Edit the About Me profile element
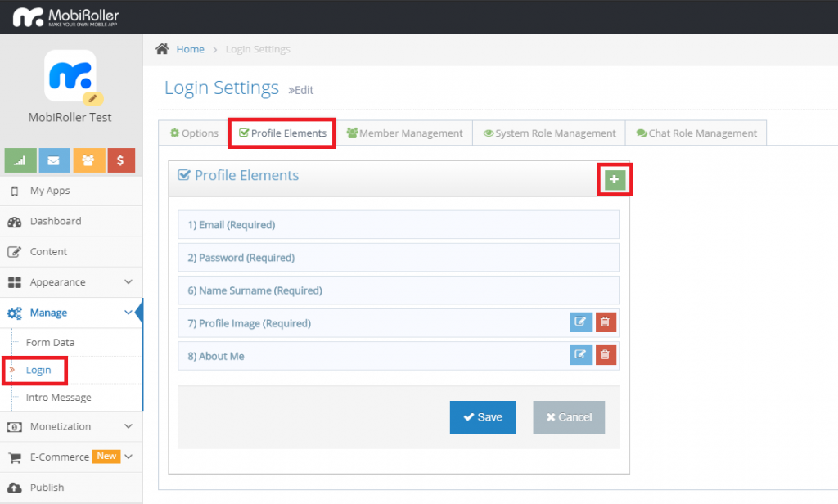Screen dimensions: 838x504 coord(580,355)
